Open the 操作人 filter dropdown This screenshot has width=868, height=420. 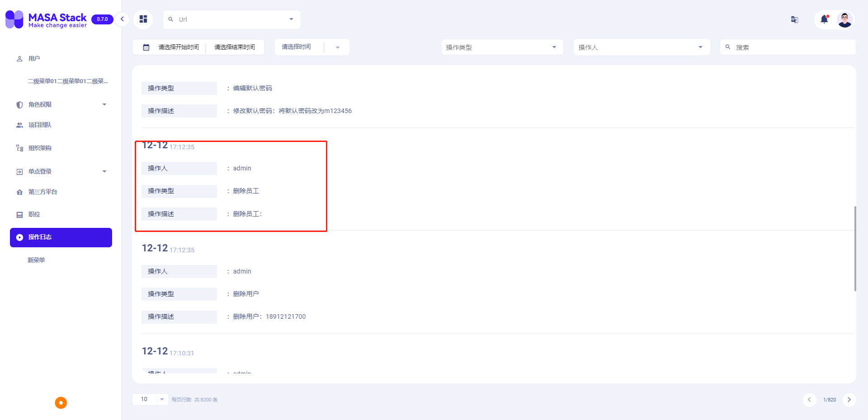coord(642,47)
